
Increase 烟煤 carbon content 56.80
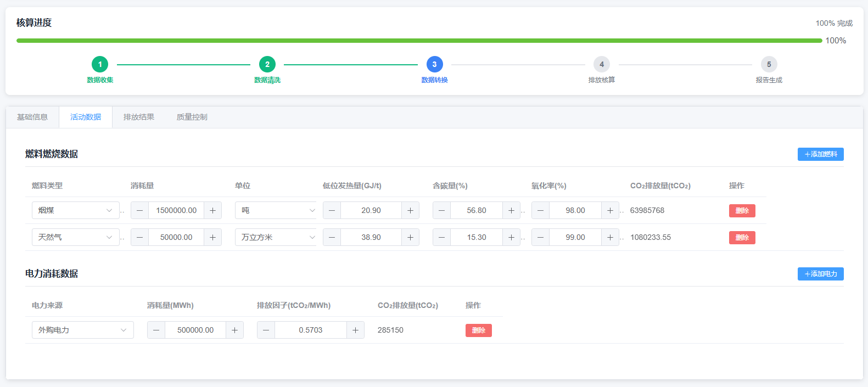(x=511, y=210)
